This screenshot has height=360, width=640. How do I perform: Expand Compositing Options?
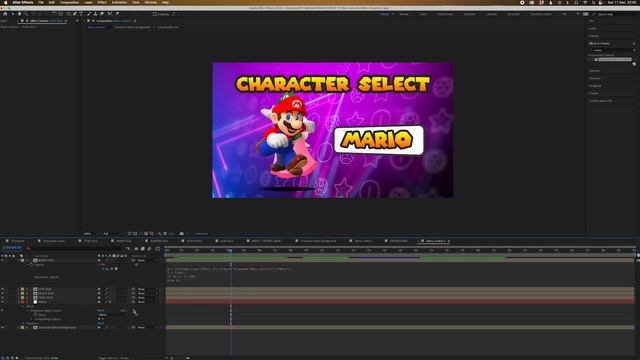(x=32, y=319)
